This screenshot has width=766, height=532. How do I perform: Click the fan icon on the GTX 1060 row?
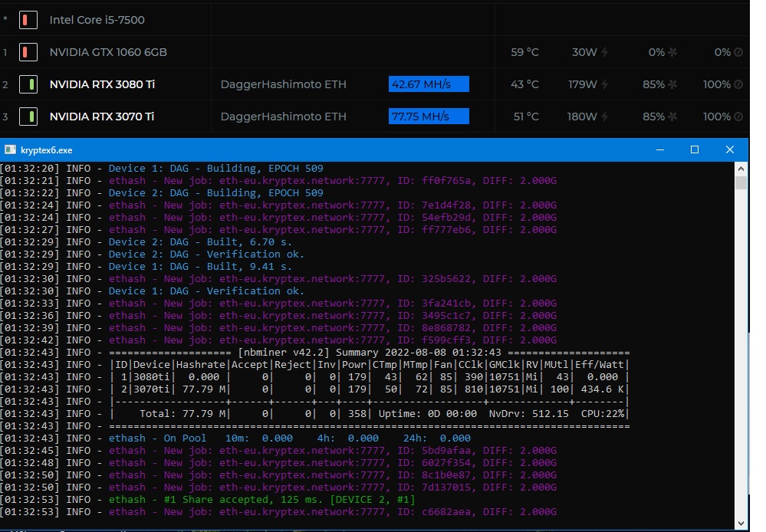[672, 52]
